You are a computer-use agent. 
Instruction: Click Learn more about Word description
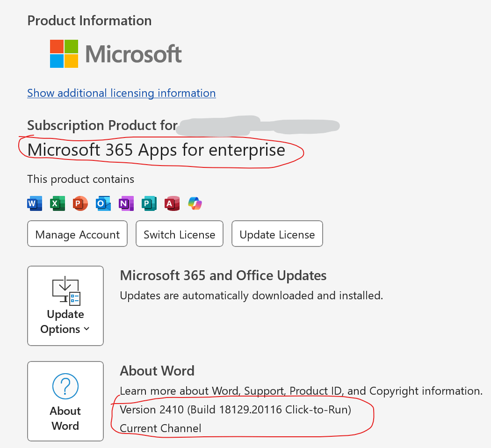pyautogui.click(x=301, y=391)
